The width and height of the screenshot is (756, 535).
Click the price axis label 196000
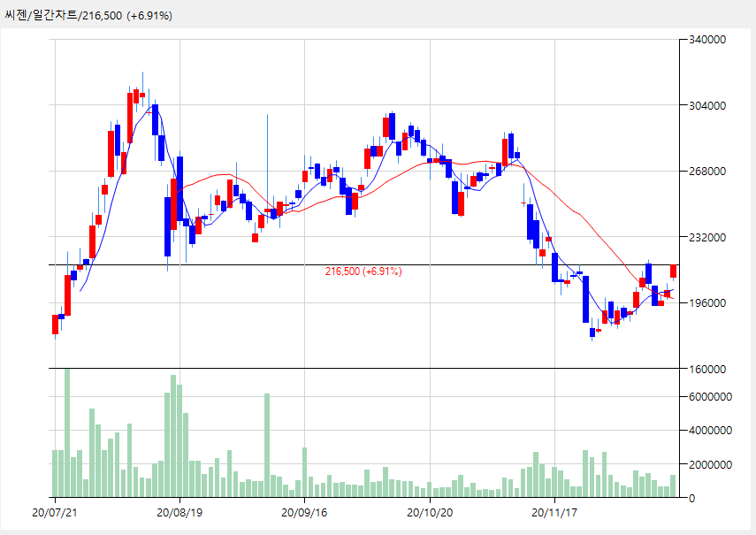(x=706, y=302)
